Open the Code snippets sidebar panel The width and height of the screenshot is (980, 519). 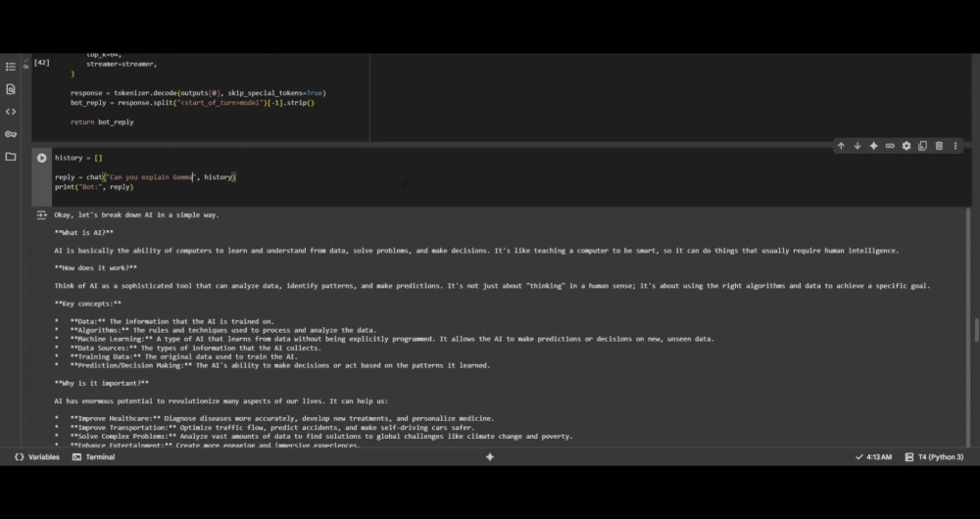(11, 112)
